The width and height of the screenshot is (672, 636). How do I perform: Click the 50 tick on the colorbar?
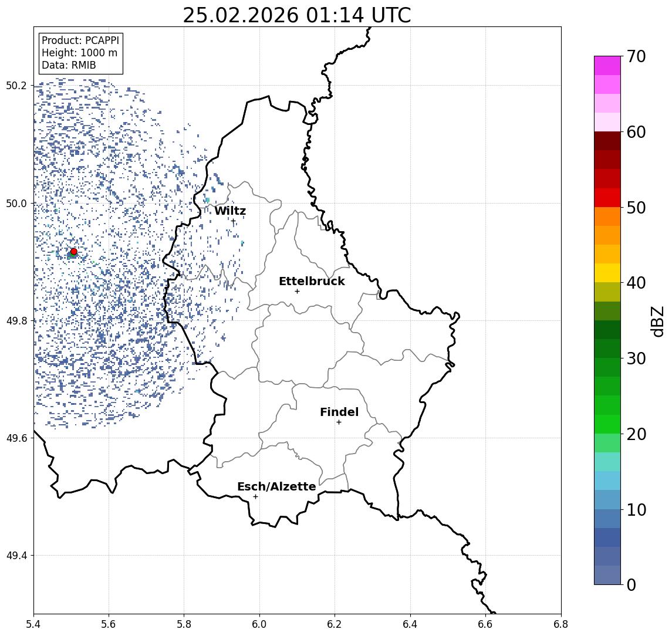click(x=636, y=208)
